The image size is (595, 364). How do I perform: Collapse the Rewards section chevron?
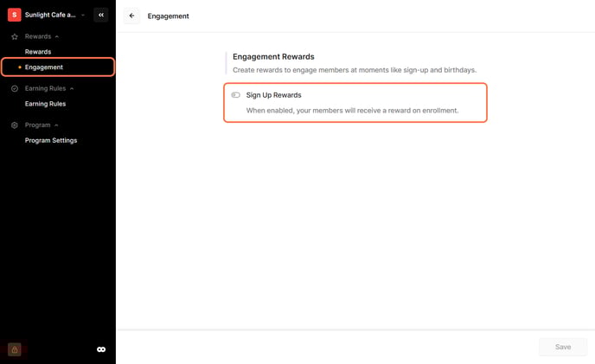pyautogui.click(x=57, y=37)
